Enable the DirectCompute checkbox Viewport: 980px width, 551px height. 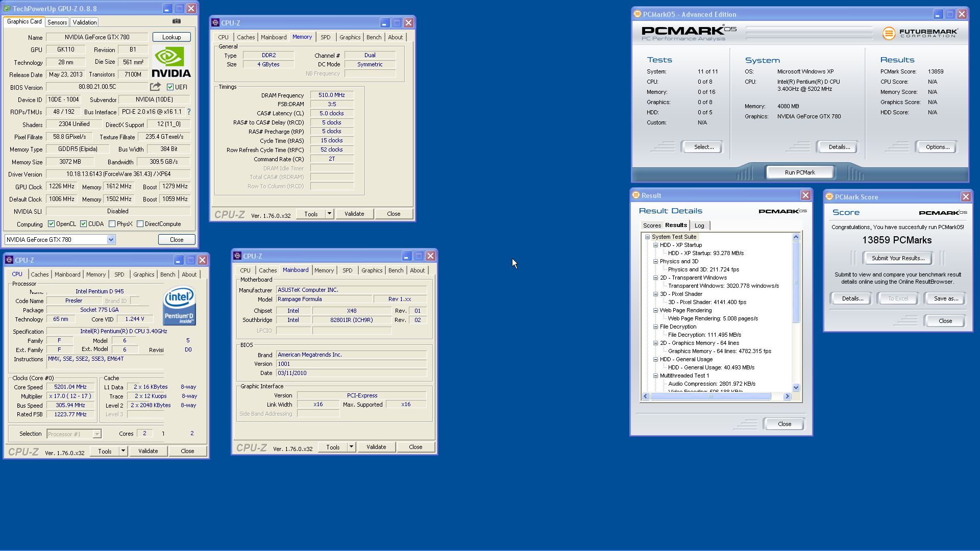(140, 224)
